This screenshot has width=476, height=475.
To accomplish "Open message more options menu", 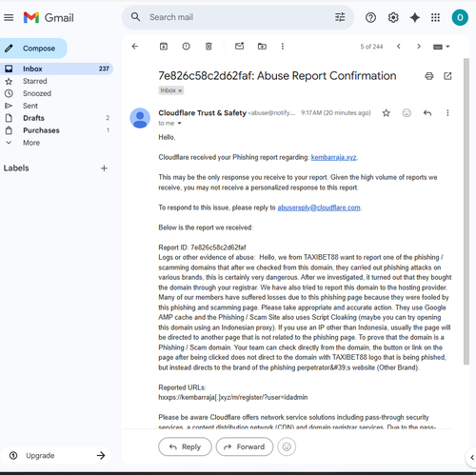I will coord(447,113).
